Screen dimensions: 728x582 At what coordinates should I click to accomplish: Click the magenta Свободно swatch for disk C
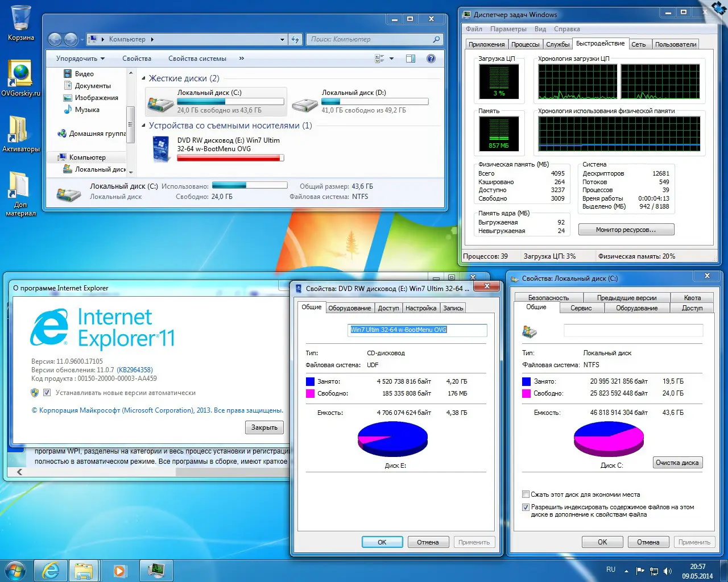click(526, 393)
